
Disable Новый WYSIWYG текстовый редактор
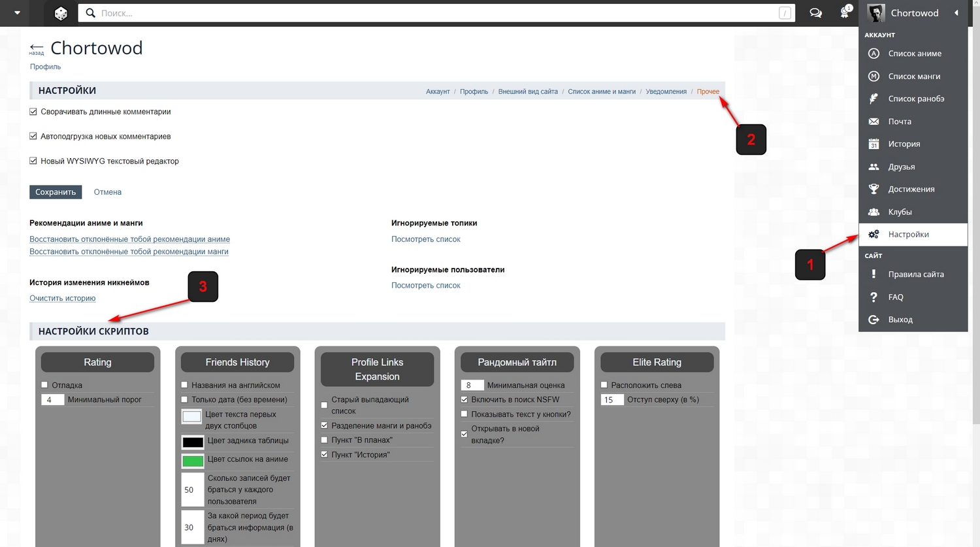click(33, 161)
